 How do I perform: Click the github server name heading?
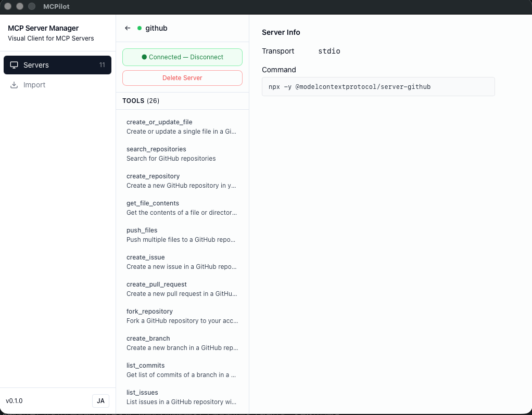[156, 28]
